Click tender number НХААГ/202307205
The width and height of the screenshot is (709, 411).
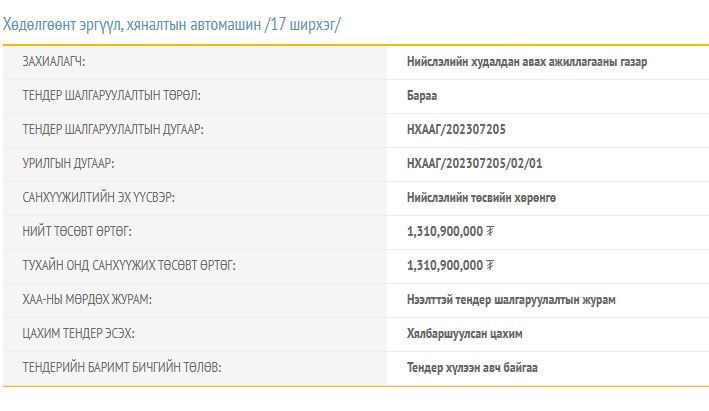[x=463, y=129]
